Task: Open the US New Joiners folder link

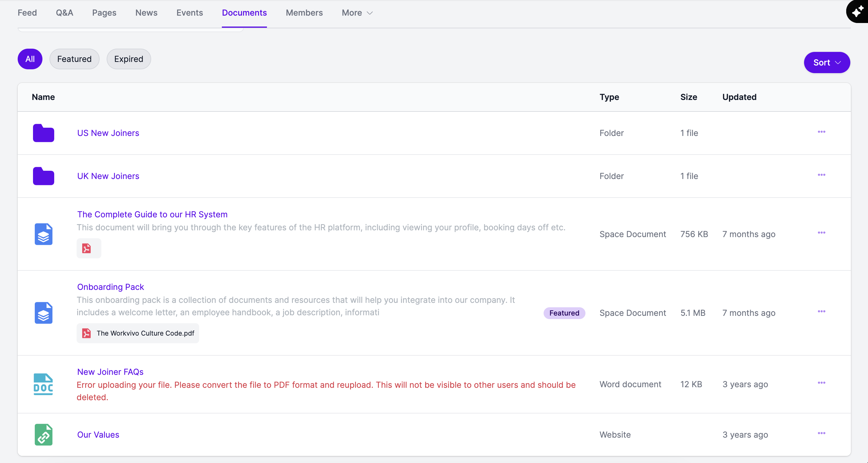Action: coord(108,133)
